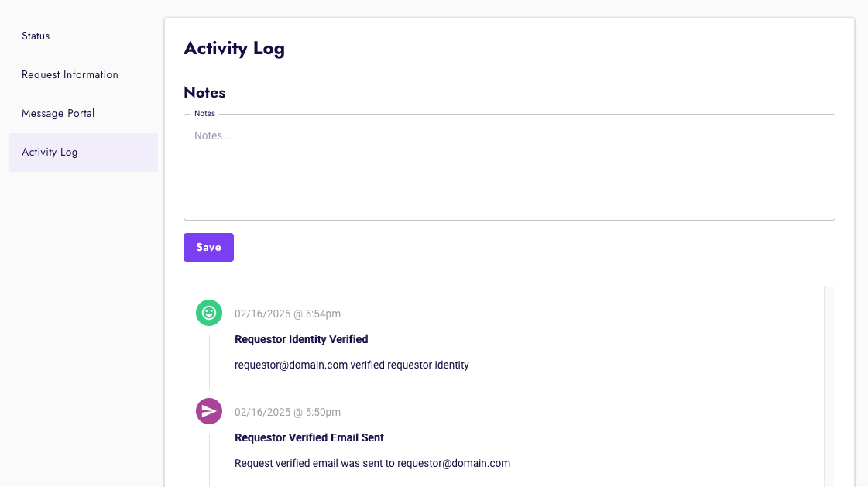Click the 5:54pm timestamp of first entry
This screenshot has width=868, height=487.
pyautogui.click(x=287, y=314)
